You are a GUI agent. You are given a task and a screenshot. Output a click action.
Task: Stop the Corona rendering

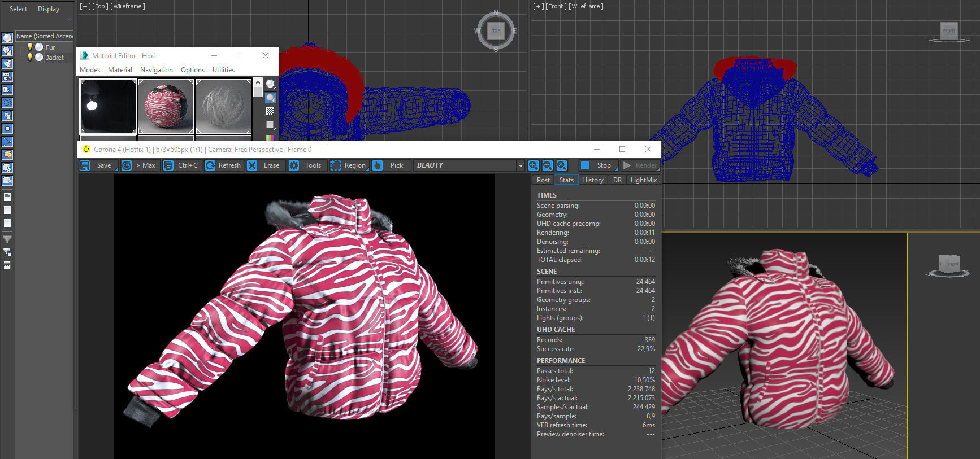[598, 165]
